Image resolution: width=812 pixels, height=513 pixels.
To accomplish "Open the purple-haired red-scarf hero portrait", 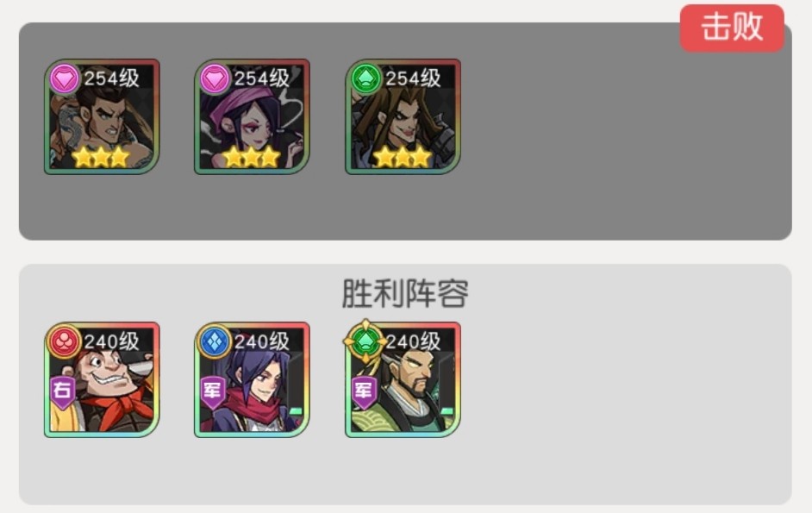I will pyautogui.click(x=253, y=379).
